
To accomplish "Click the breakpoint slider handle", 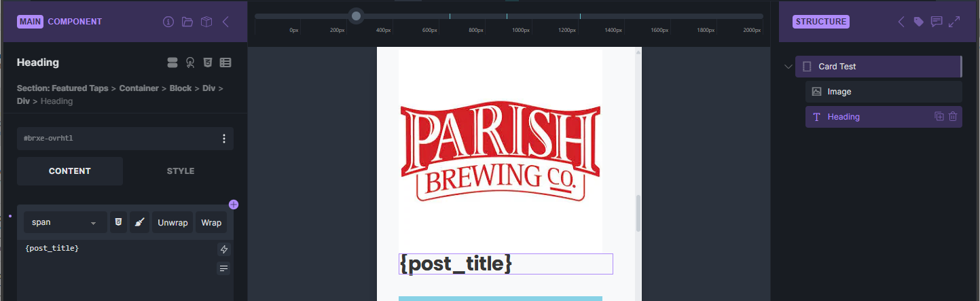I will click(x=356, y=16).
